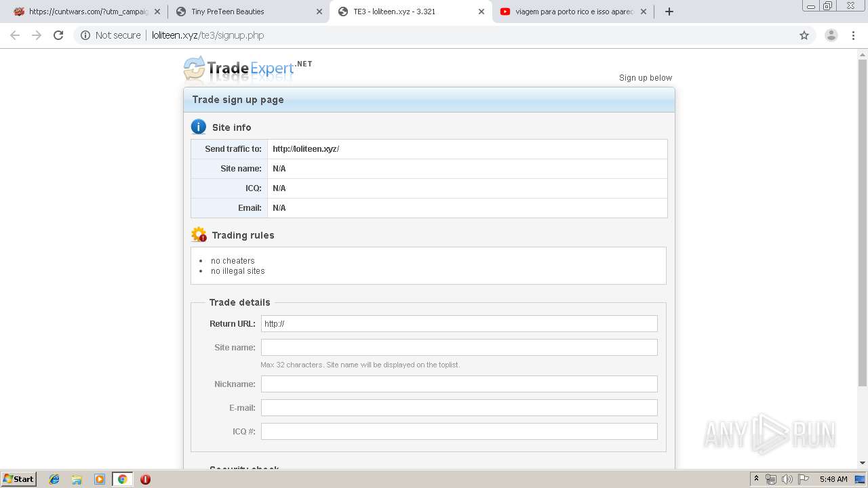The width and height of the screenshot is (868, 488).
Task: Select the active TE3 tab
Action: coord(410,12)
